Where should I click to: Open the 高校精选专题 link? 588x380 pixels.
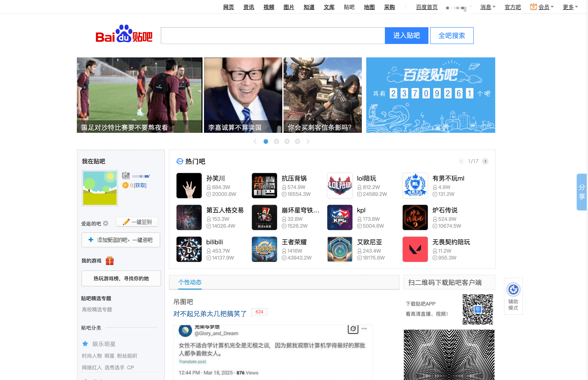point(97,309)
